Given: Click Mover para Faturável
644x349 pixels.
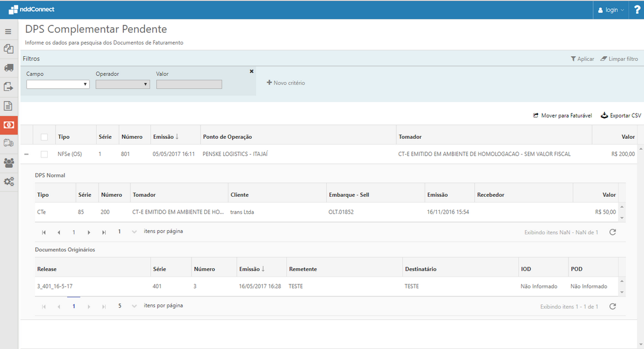Looking at the screenshot, I should click(x=562, y=115).
